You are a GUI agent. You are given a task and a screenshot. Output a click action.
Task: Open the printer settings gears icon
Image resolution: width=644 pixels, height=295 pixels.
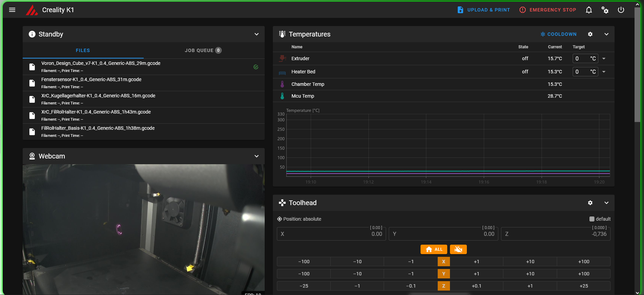click(x=605, y=10)
